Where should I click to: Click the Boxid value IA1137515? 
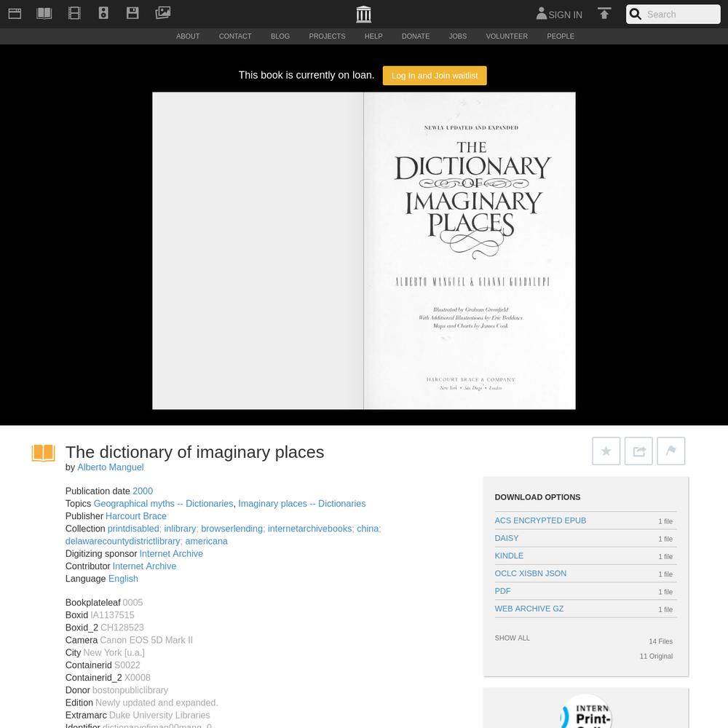[112, 614]
